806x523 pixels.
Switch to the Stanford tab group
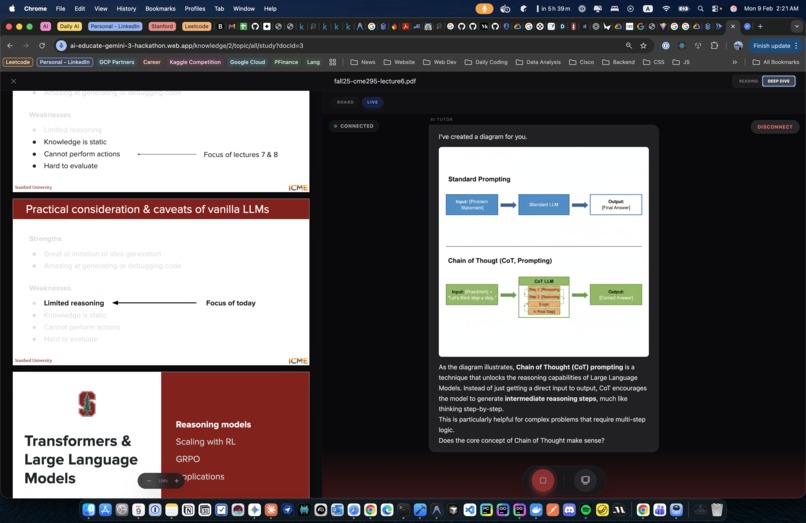click(162, 26)
